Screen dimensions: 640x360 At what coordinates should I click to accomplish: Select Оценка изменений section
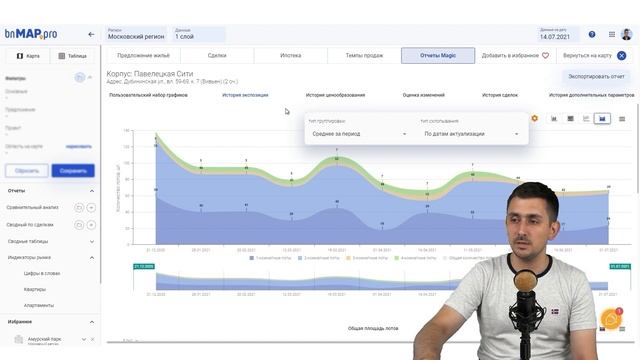coord(424,95)
